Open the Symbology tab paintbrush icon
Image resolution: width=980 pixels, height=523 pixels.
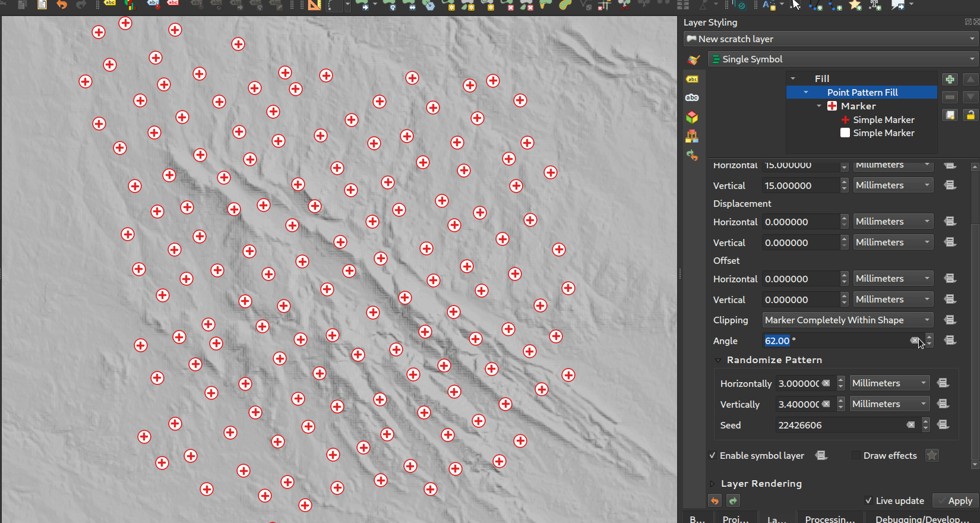(x=693, y=60)
